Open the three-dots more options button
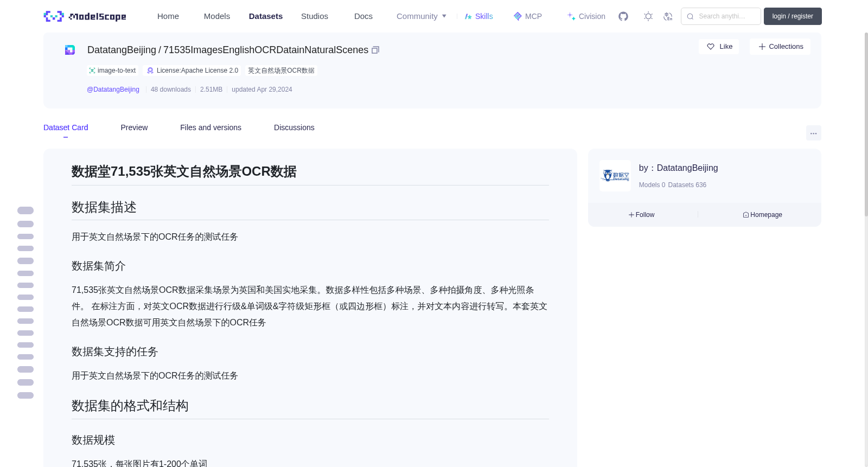This screenshot has height=467, width=868. point(813,133)
